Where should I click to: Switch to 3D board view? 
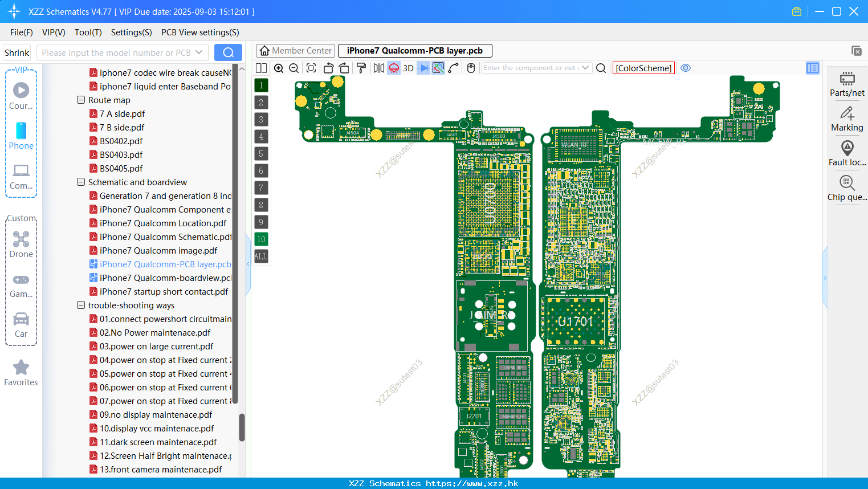(x=408, y=68)
